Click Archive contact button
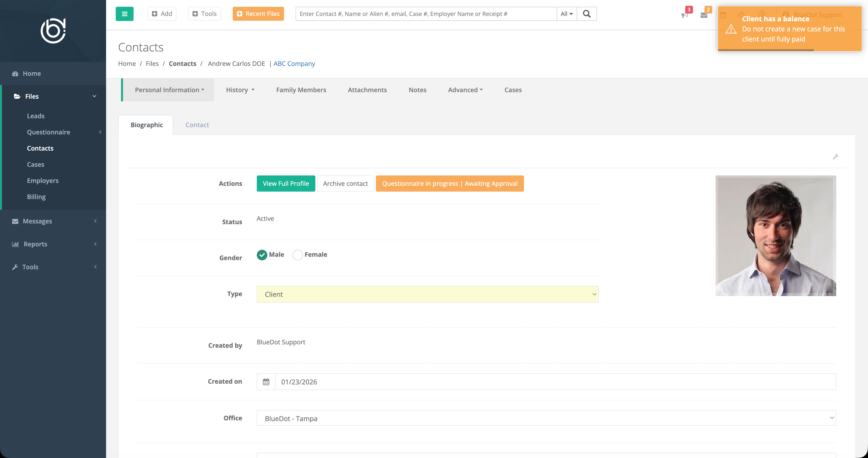This screenshot has height=458, width=868. pos(345,183)
